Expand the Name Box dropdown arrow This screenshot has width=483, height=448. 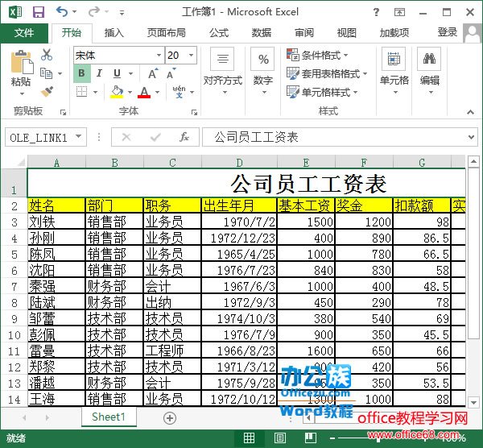click(79, 138)
